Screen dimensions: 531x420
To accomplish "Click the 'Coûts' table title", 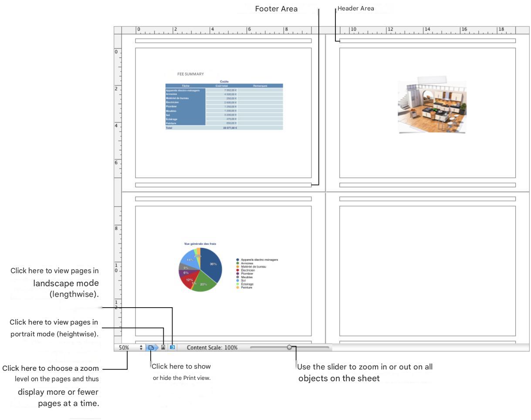I will (224, 81).
